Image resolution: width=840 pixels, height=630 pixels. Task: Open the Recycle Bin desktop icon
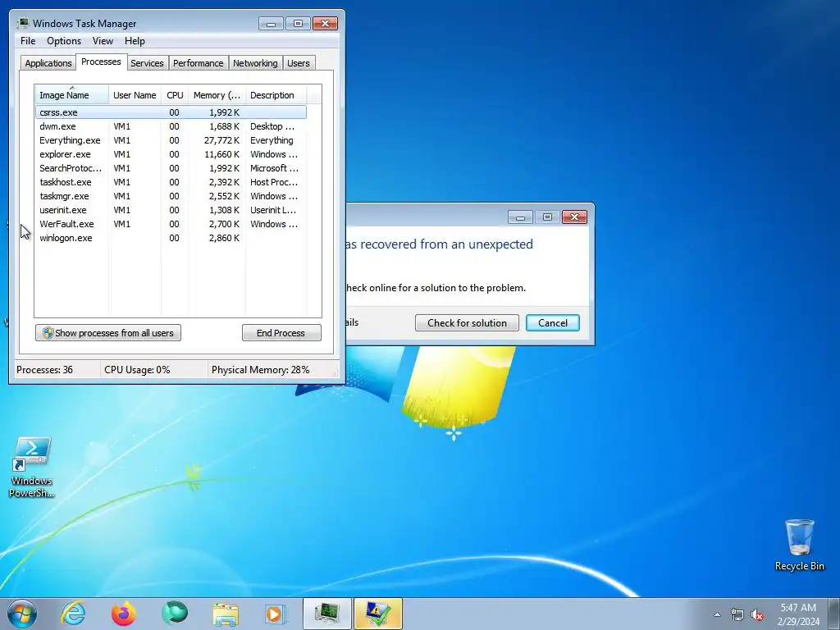[x=799, y=545]
